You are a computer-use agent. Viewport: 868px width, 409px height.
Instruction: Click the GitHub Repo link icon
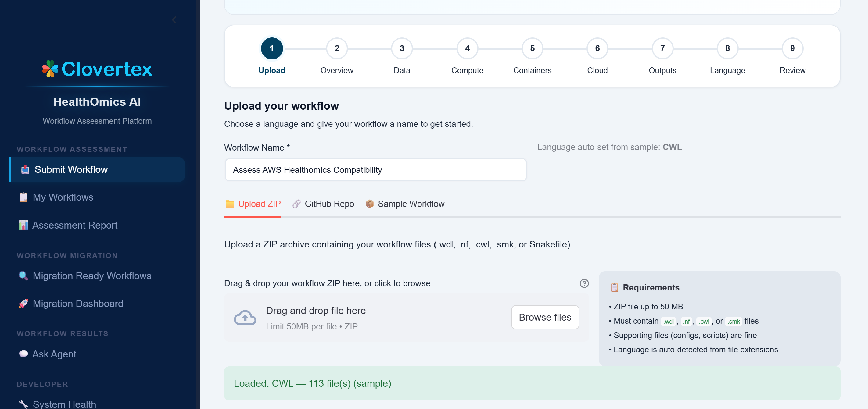296,204
